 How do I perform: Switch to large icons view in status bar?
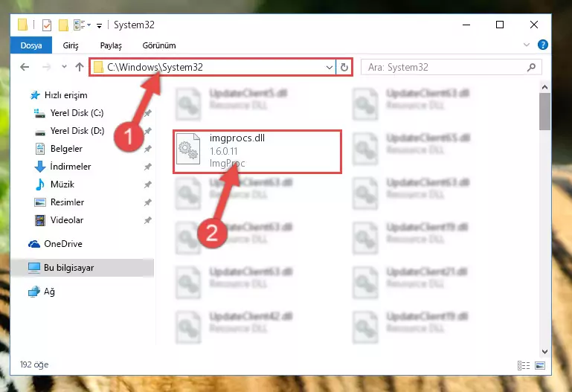(540, 365)
